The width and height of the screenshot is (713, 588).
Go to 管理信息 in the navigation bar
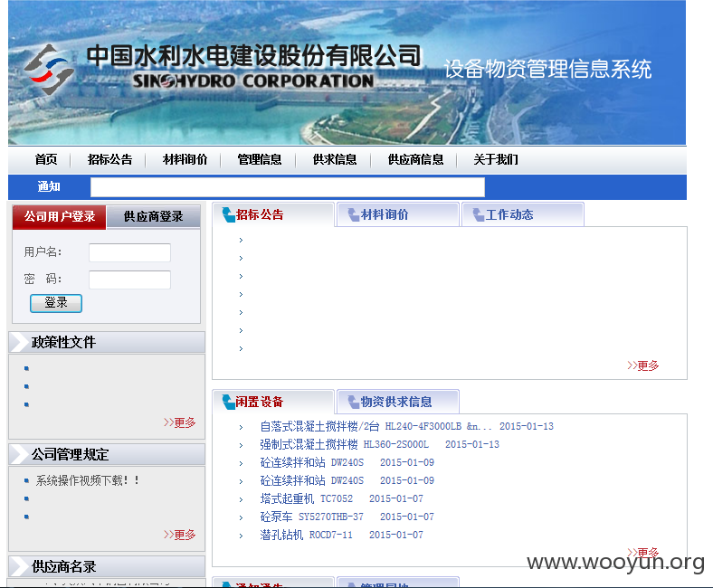pos(260,159)
